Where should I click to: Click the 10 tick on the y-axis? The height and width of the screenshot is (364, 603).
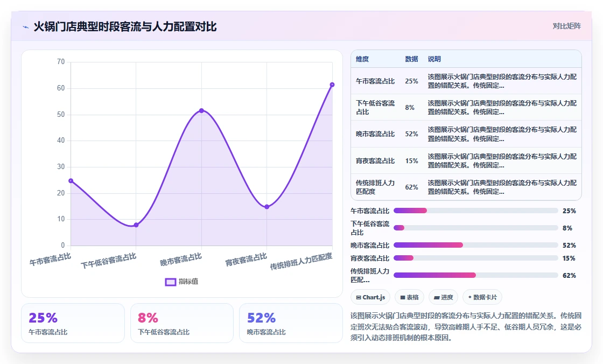(x=61, y=219)
